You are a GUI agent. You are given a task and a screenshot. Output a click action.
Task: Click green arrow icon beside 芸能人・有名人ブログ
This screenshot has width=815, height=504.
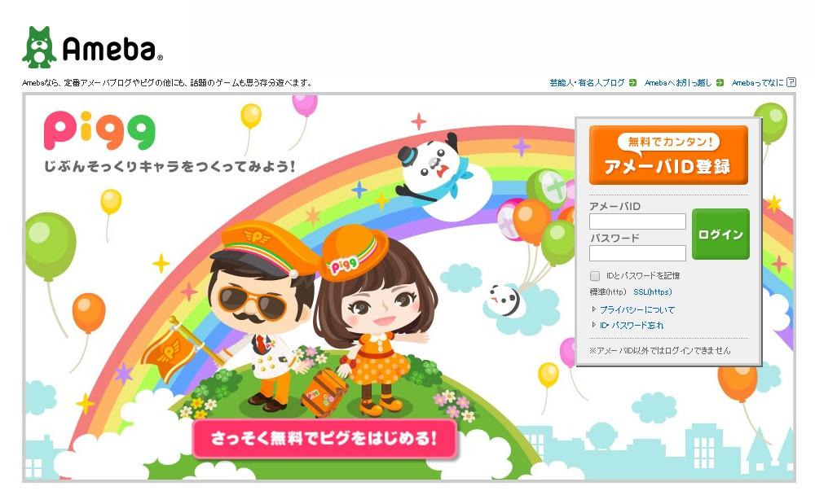tap(632, 82)
